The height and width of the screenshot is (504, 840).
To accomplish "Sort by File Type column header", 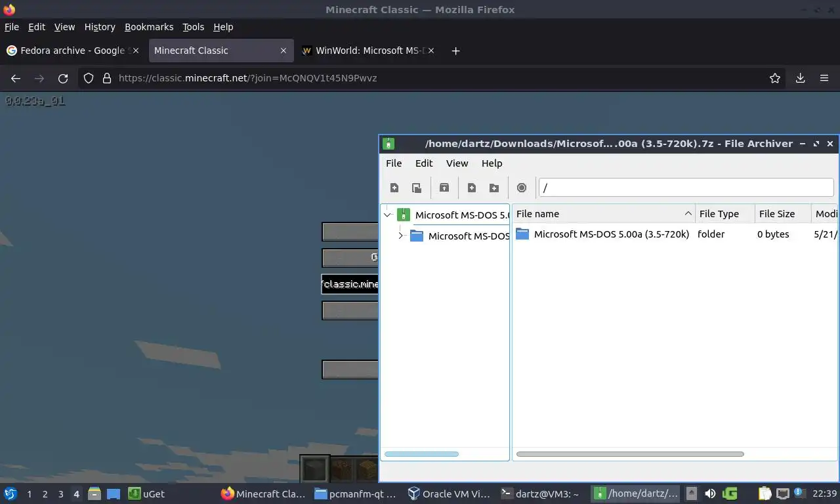I will click(725, 214).
